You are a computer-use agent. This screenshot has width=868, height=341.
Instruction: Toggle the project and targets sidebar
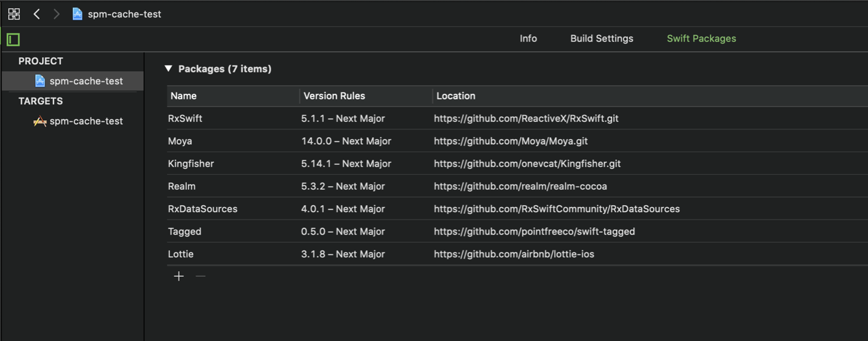[13, 40]
